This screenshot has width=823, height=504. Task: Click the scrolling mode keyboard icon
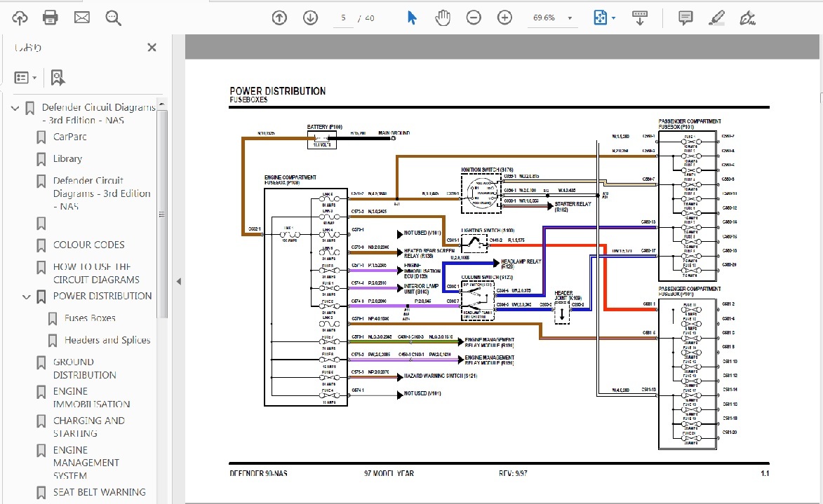pos(639,18)
